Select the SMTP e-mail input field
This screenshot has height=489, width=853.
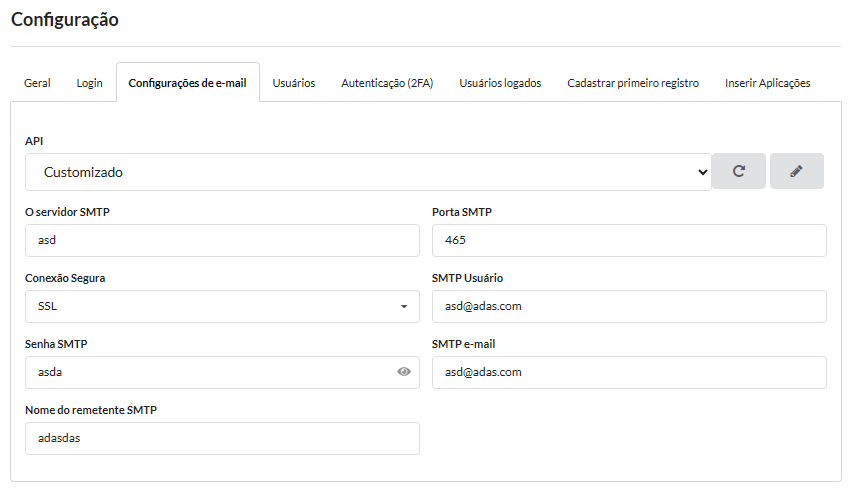click(x=629, y=372)
